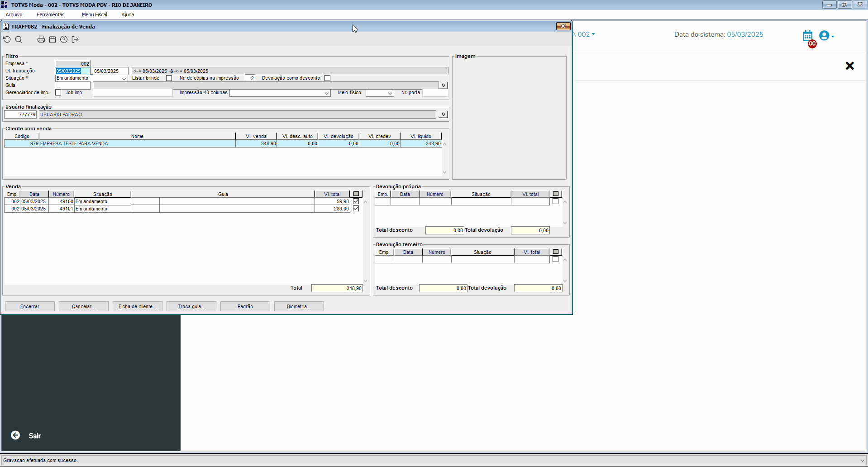Click the Venda Total value field 348,90
Viewport: 868px width, 467px height.
point(337,288)
